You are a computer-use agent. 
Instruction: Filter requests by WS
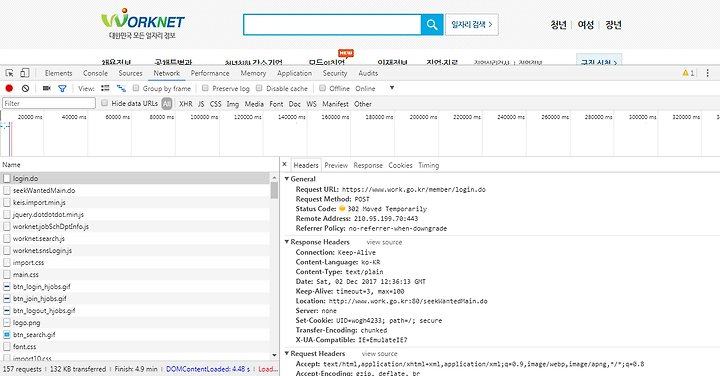click(311, 104)
